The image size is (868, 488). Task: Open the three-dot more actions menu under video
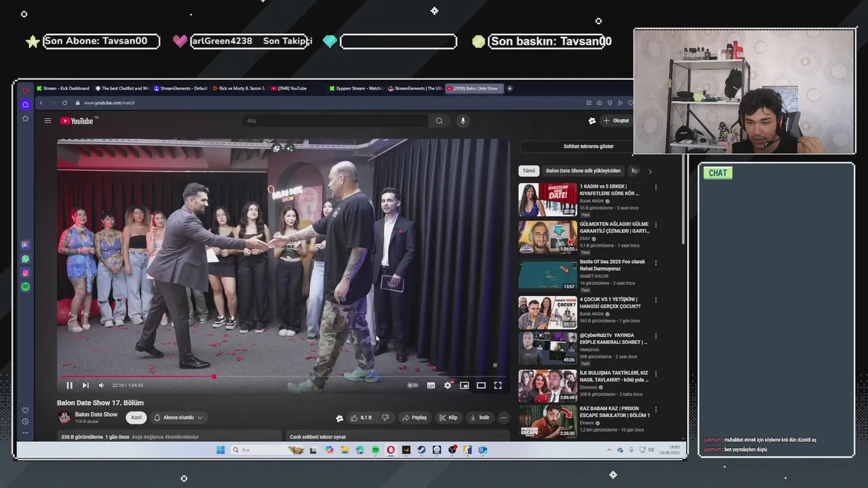(503, 418)
